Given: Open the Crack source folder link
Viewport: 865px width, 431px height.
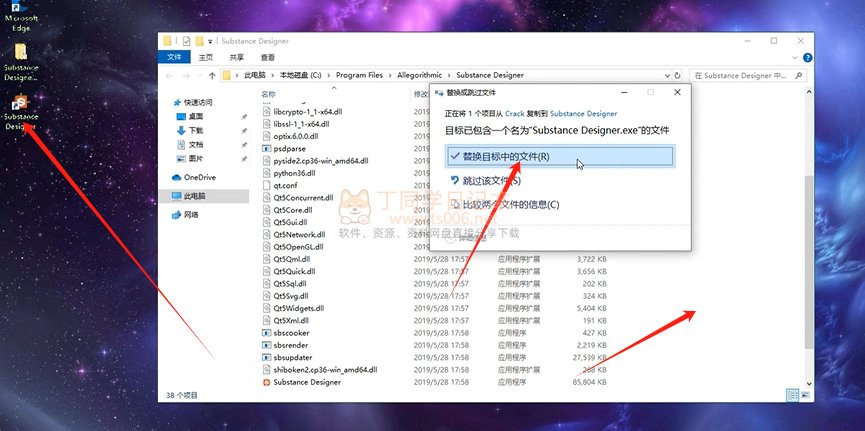Looking at the screenshot, I should point(514,114).
